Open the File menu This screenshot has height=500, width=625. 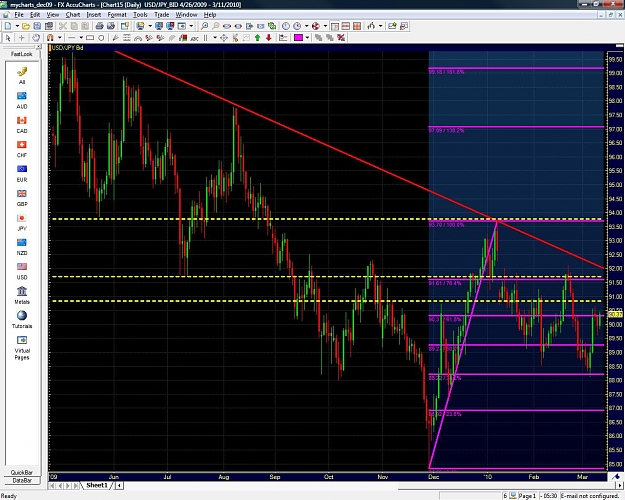(19, 15)
